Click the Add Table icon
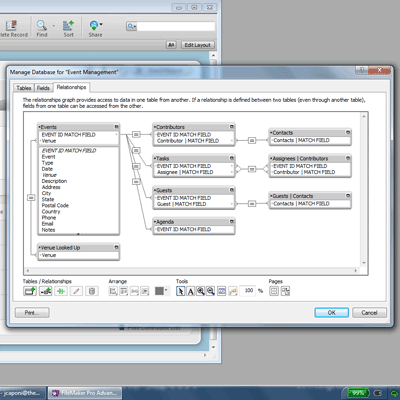Screen dimensions: 400x400 [x=30, y=291]
